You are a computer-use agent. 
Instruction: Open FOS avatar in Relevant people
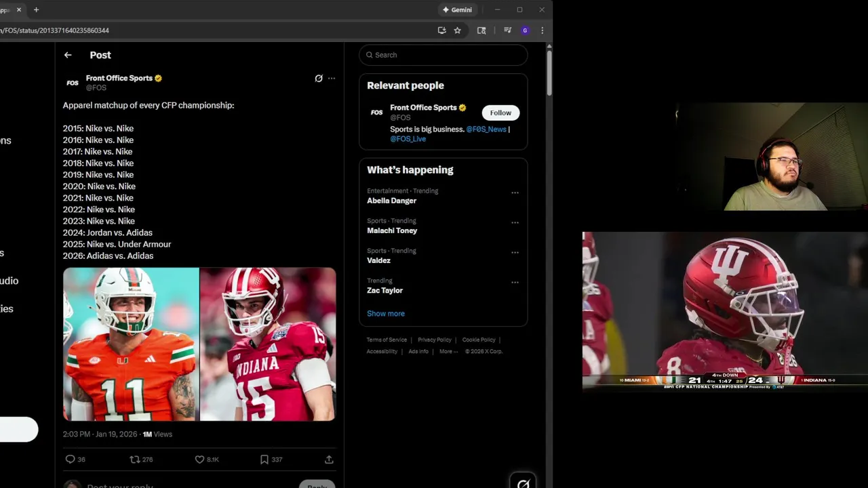coord(376,113)
